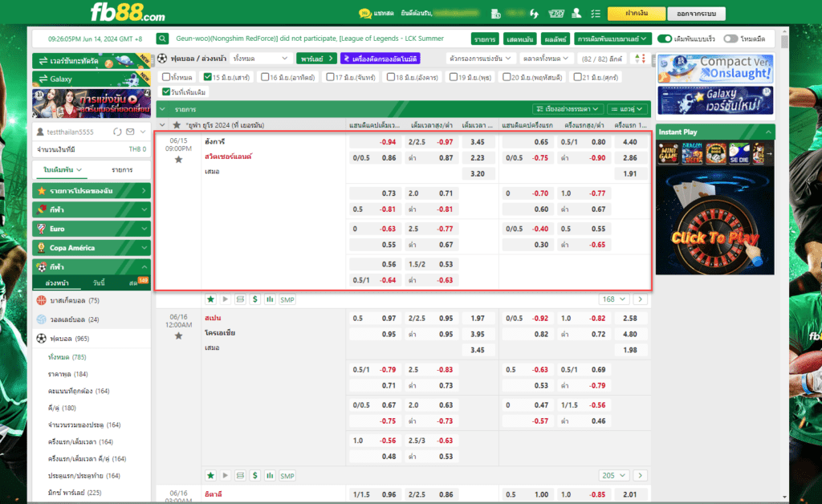
Task: Open the ตลาดทั้งหมด markets dropdown
Action: point(545,59)
